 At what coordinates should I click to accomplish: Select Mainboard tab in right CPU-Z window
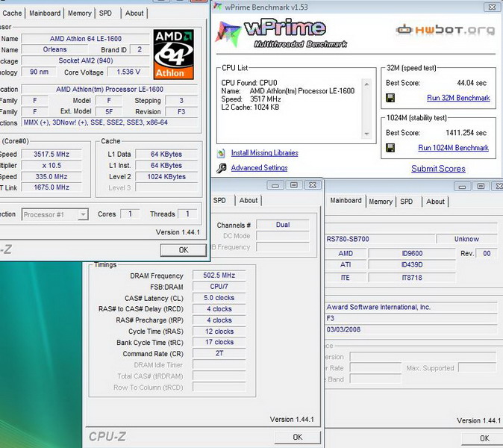tap(346, 201)
